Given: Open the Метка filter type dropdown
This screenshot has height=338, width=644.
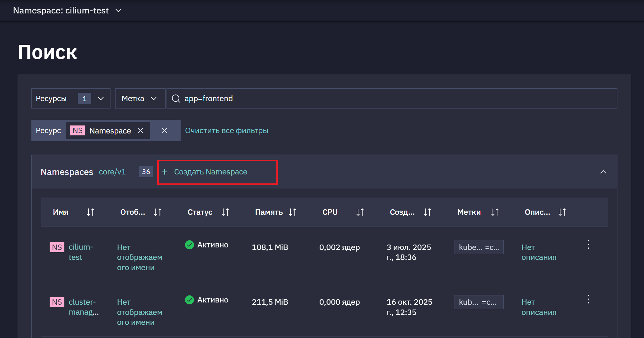Looking at the screenshot, I should coord(140,99).
